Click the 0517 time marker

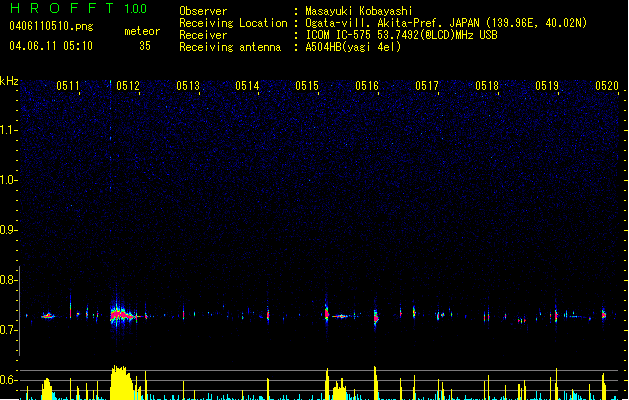pos(427,86)
